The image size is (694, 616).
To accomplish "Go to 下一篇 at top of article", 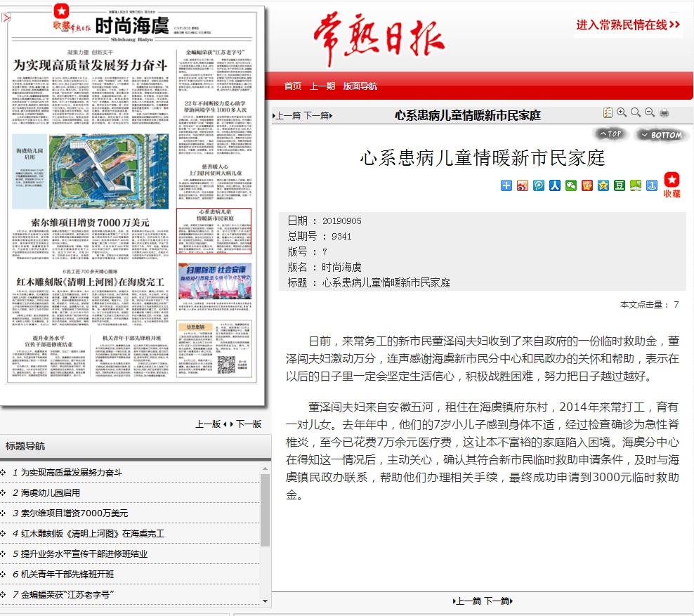I will coord(317,115).
